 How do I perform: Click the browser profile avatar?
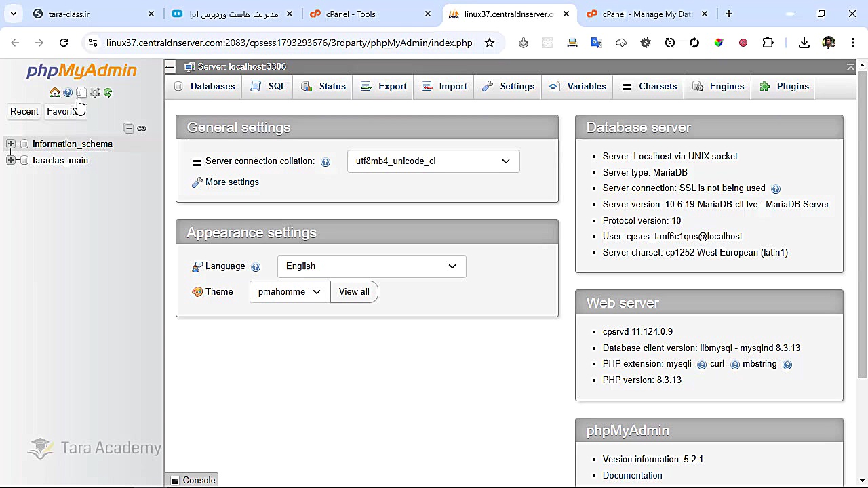829,43
